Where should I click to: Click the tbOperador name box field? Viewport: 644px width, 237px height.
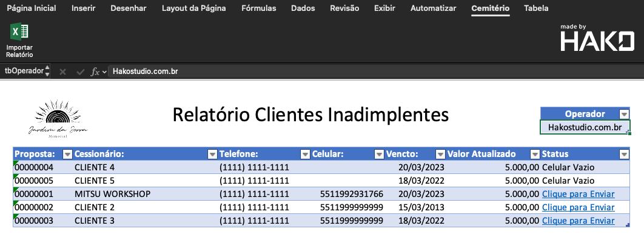click(x=24, y=71)
